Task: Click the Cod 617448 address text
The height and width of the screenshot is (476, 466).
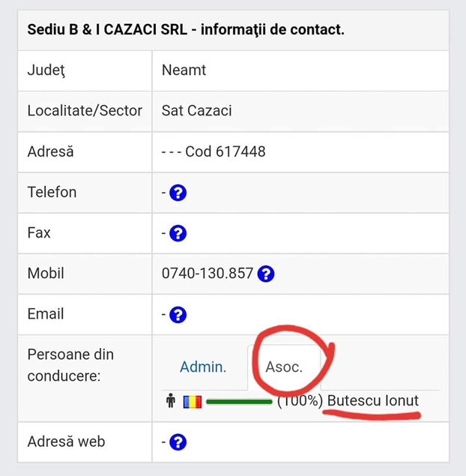Action: [225, 151]
